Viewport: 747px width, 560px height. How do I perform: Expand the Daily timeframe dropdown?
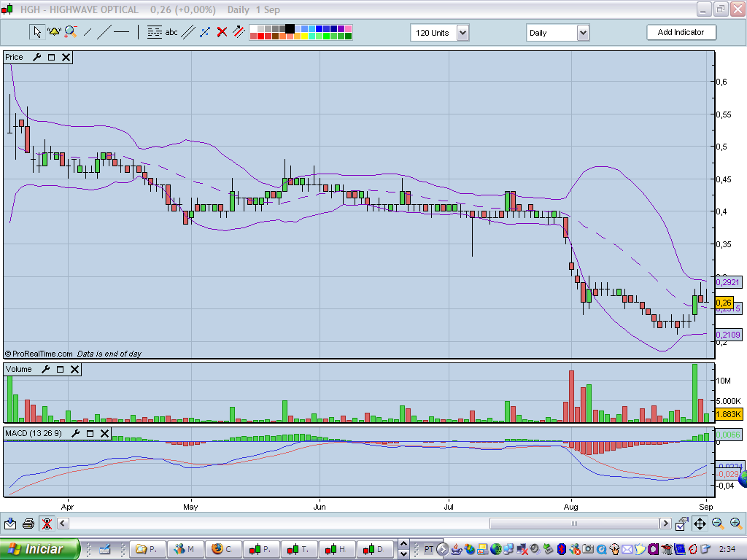(x=583, y=33)
